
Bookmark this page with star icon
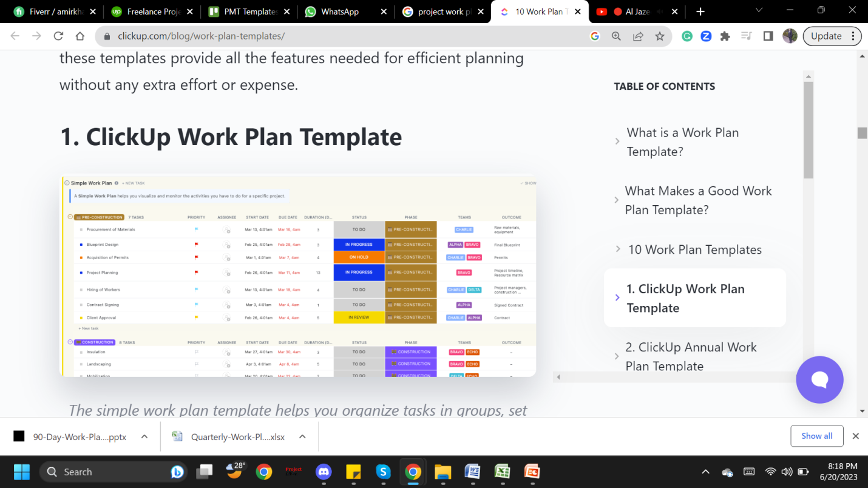[x=660, y=36]
